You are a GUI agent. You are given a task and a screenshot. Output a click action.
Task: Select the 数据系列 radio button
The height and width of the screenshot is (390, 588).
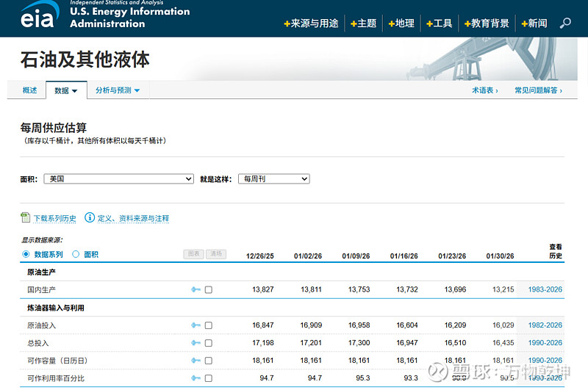pos(26,254)
